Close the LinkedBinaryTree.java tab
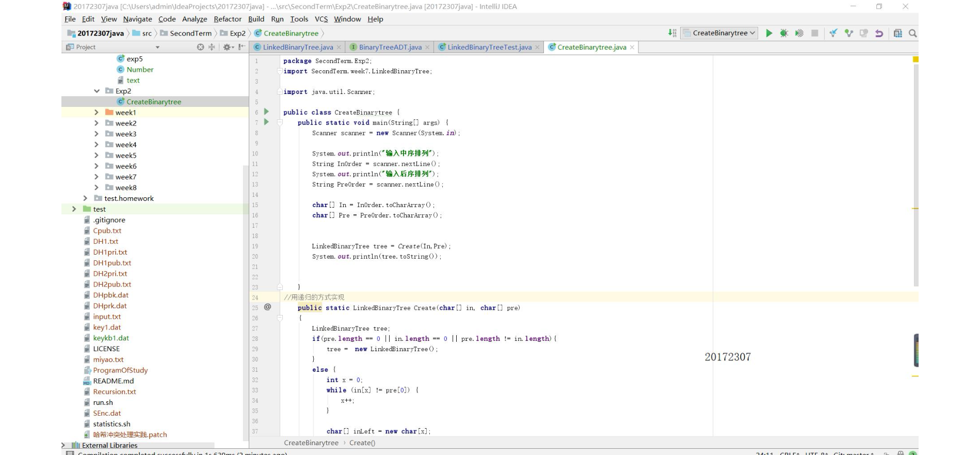Image resolution: width=980 pixels, height=455 pixels. click(339, 48)
